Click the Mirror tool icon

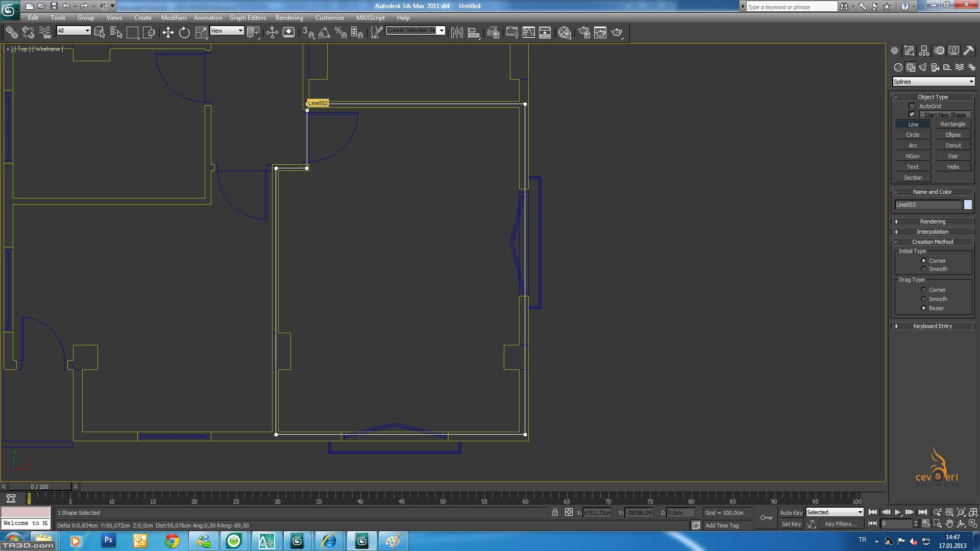tap(457, 33)
